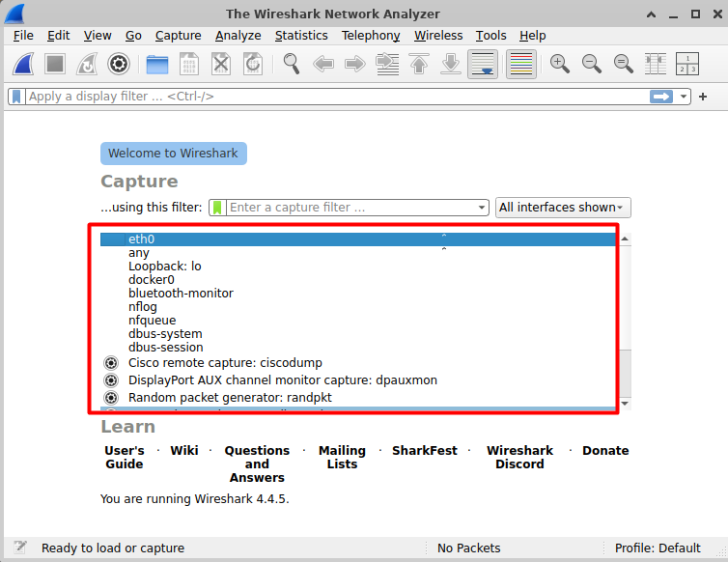Open display filter history dropdown arrow
This screenshot has width=728, height=562.
click(683, 97)
